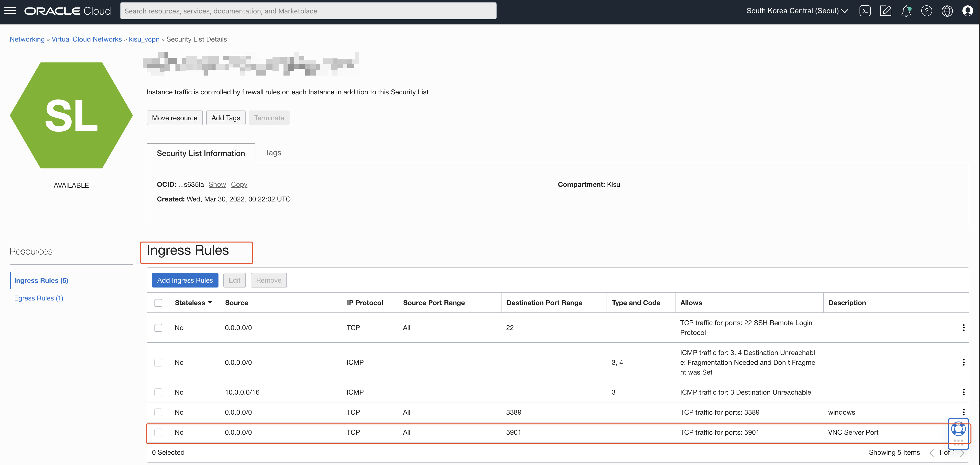Click the SL security list hexagon icon
The width and height of the screenshot is (980, 465).
pyautogui.click(x=71, y=115)
